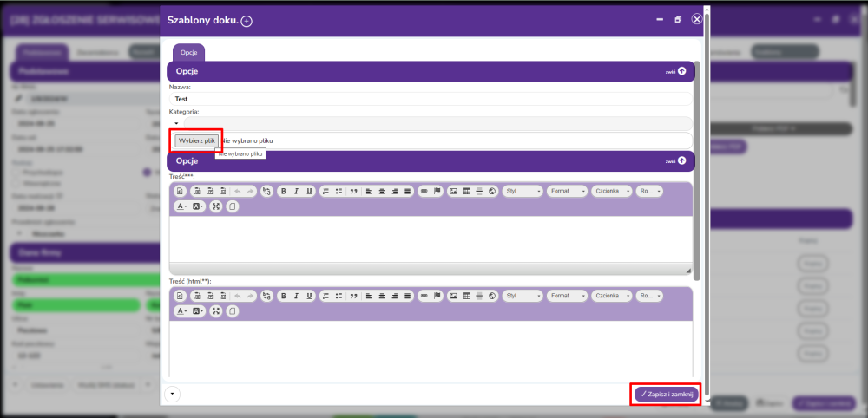Open text color picker in the first editor
The width and height of the screenshot is (868, 418).
point(182,206)
